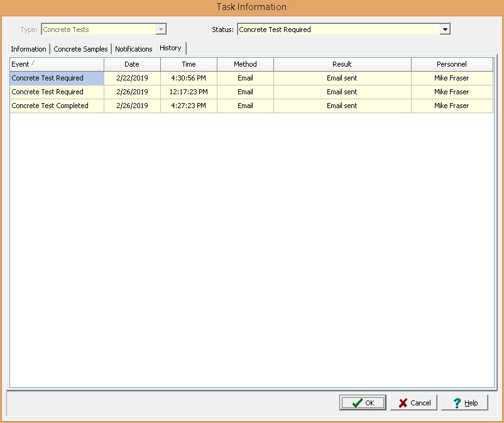Select the History tab
The image size is (504, 423).
pos(170,48)
